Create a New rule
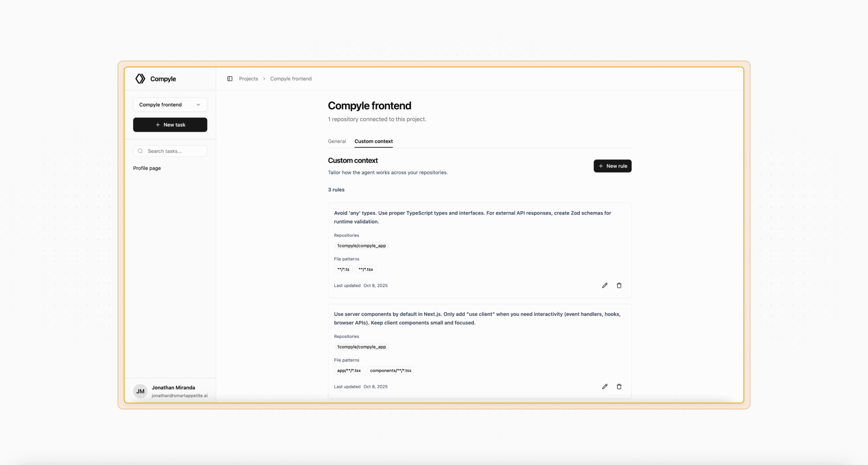 tap(612, 166)
